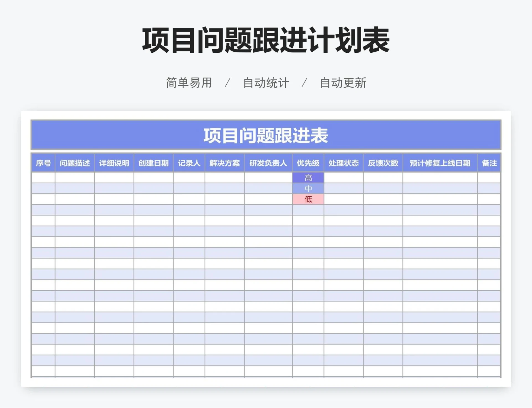The width and height of the screenshot is (532, 408).
Task: Click the 处理状态 column header
Action: (344, 164)
